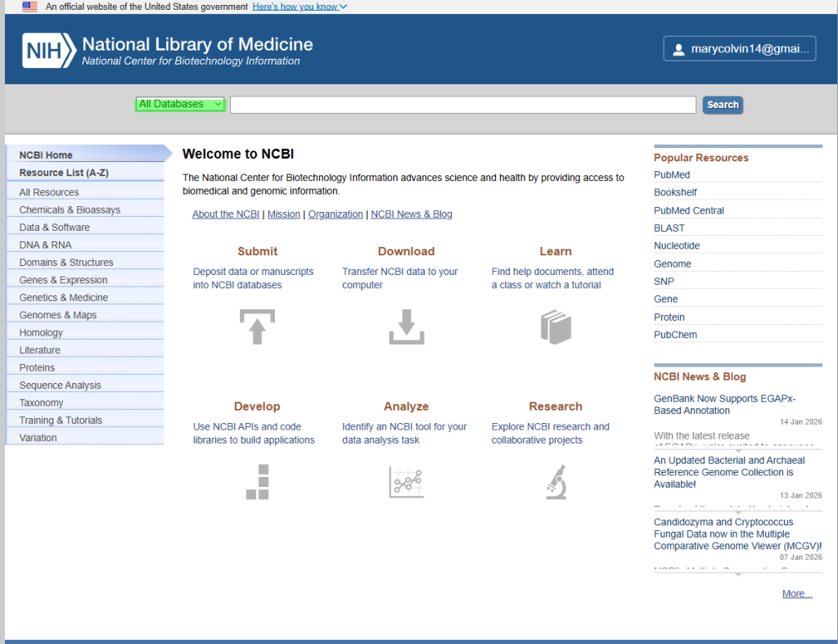
Task: Click the Research microscope icon
Action: pos(556,481)
